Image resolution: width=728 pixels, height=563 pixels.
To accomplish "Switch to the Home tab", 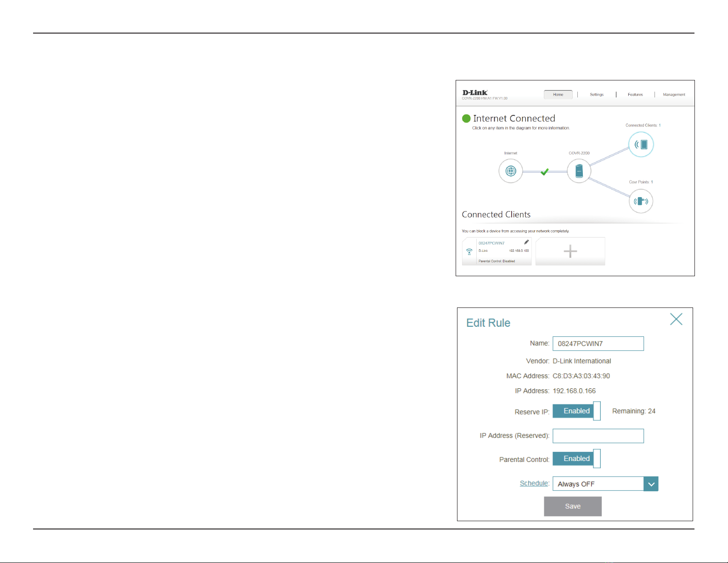I will (x=558, y=95).
